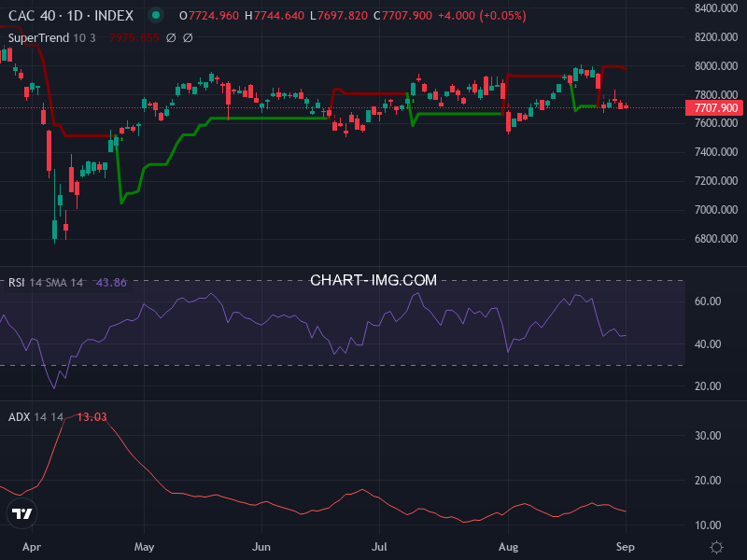The width and height of the screenshot is (747, 560).
Task: Click the low value L7697.820
Action: [x=339, y=16]
